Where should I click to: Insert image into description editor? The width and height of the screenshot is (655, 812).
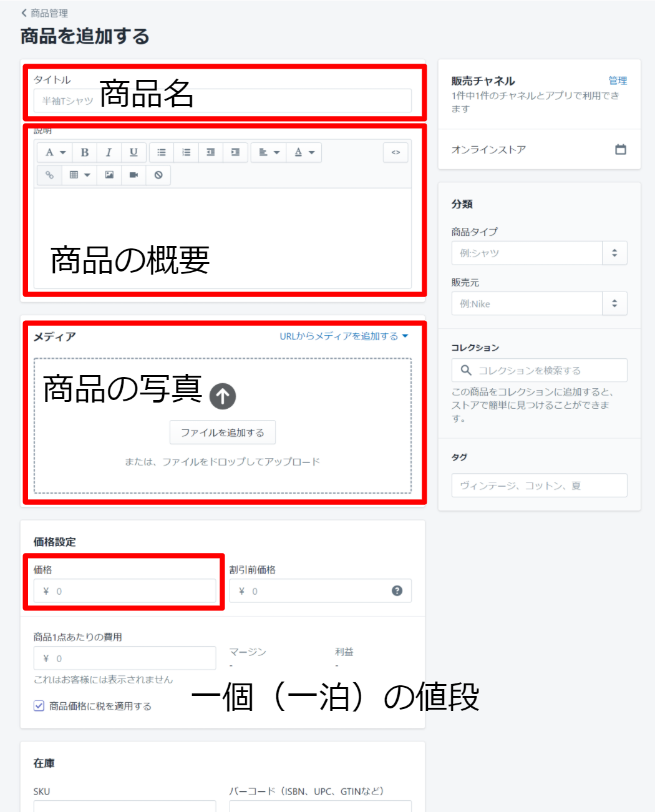pos(109,175)
